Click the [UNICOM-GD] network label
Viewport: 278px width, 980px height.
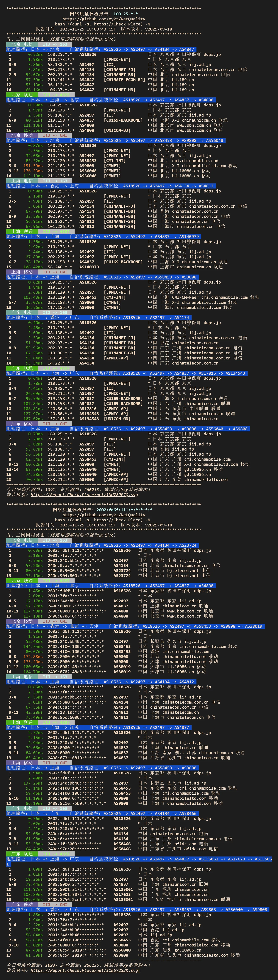point(117,419)
